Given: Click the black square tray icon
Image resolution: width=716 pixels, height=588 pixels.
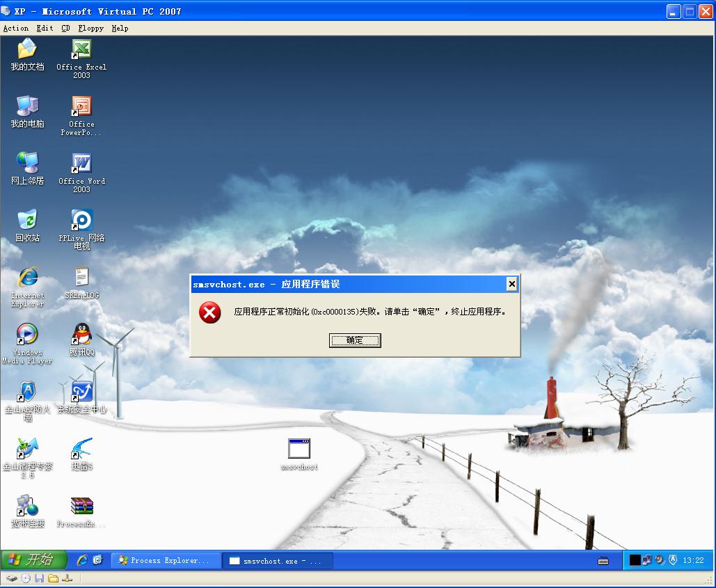Looking at the screenshot, I should click(x=635, y=560).
